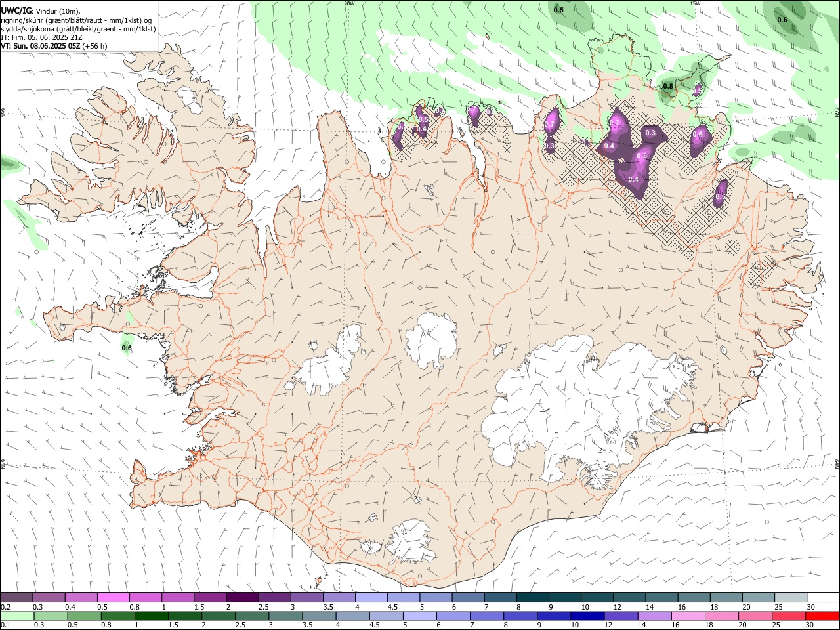This screenshot has width=840, height=630.
Task: Click white 30 swatch ending the upper legend
Action: (x=824, y=597)
